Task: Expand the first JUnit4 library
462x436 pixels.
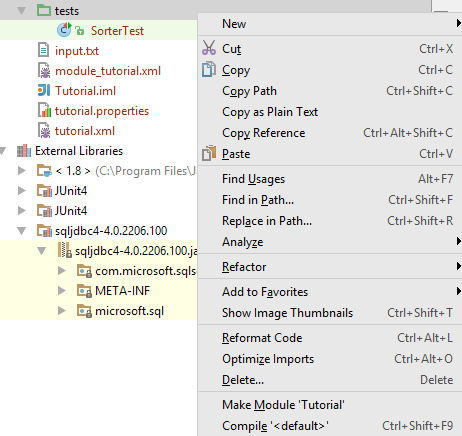Action: tap(21, 190)
